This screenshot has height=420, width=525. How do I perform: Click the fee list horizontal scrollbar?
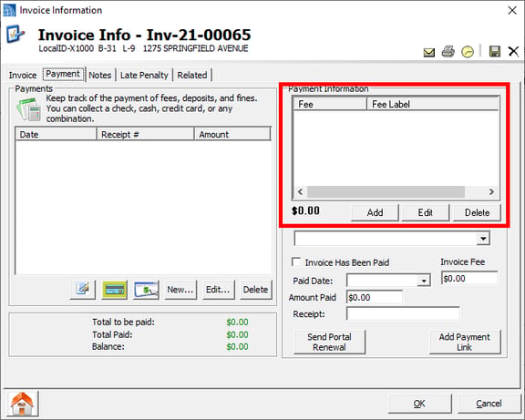pyautogui.click(x=386, y=192)
